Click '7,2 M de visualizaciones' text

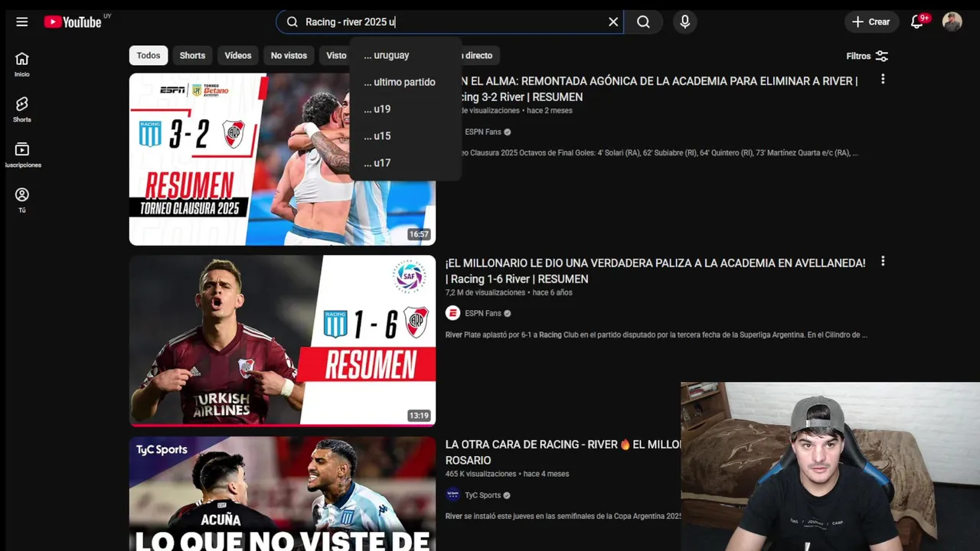click(485, 292)
